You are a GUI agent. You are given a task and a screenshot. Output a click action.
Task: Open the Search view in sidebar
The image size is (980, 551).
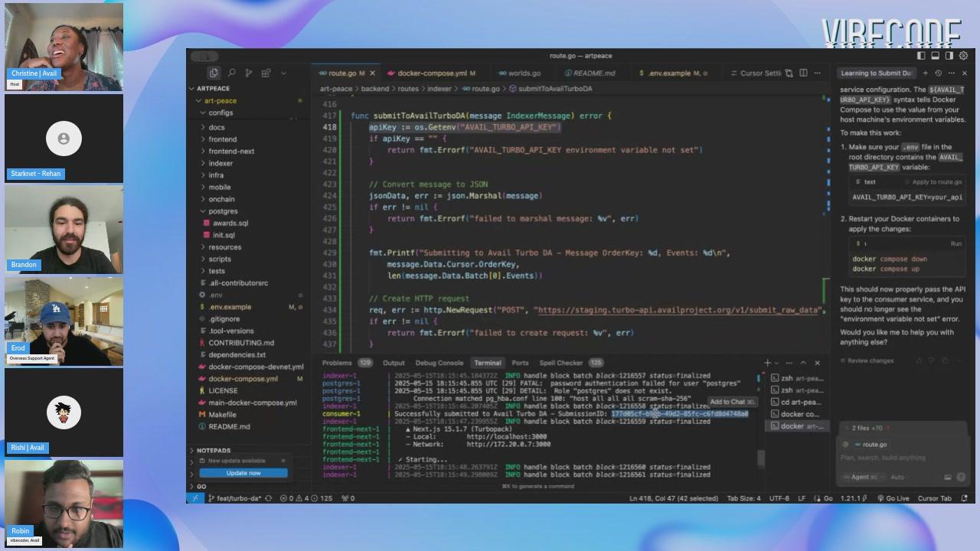[x=231, y=73]
